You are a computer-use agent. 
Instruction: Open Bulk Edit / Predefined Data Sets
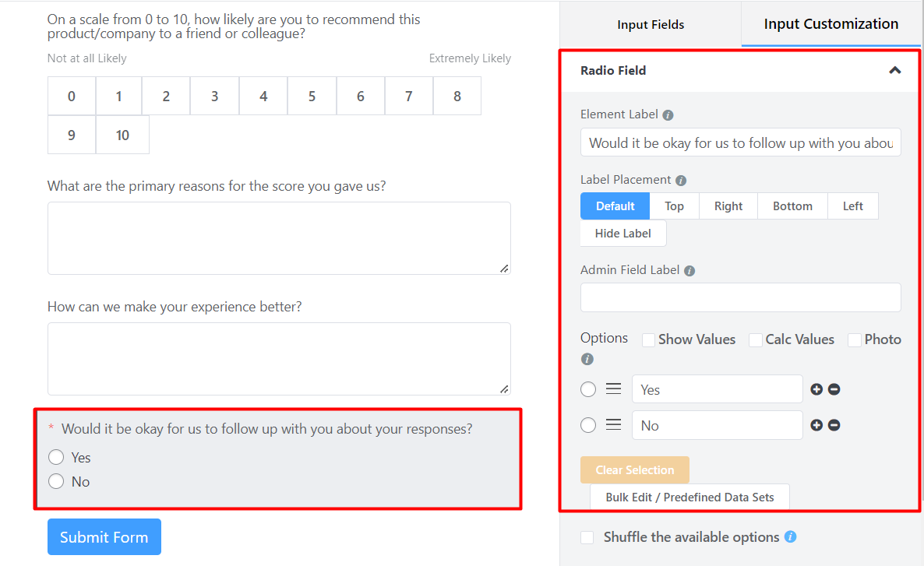point(689,497)
